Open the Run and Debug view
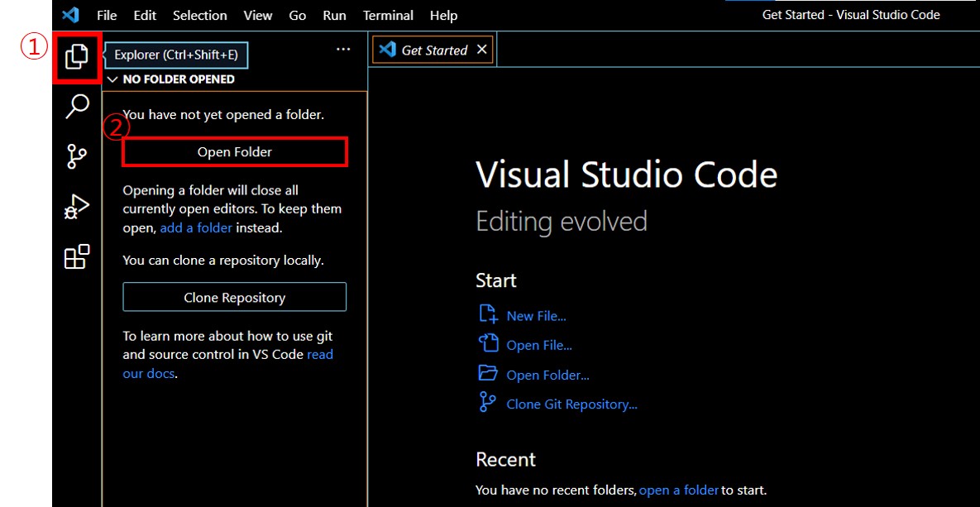Screen dimensions: 980x507 pos(77,206)
